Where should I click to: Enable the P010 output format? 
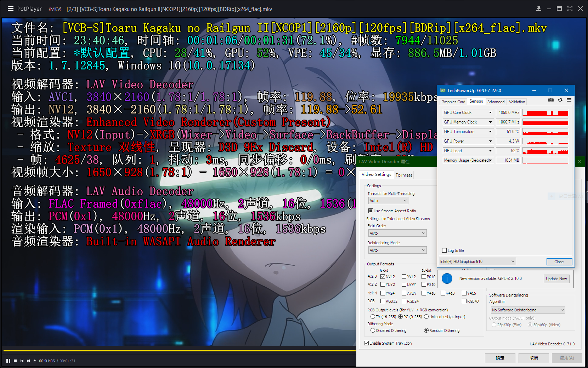[x=424, y=277]
